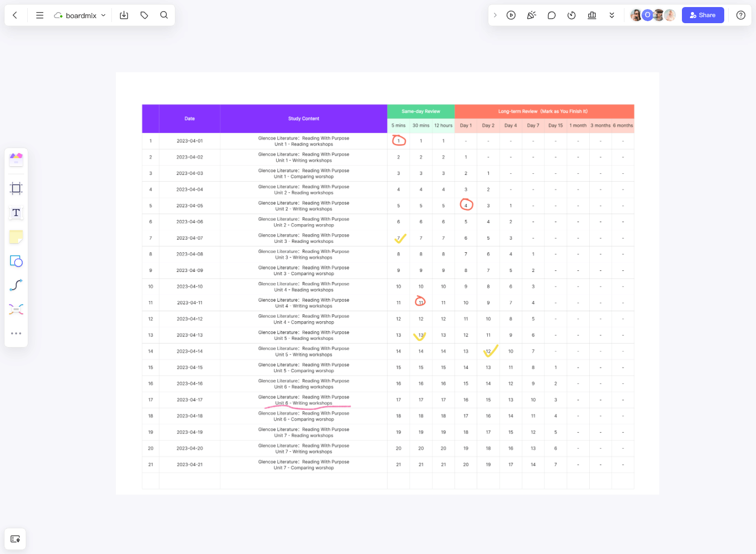Select the date cell 2023-04-21
Image resolution: width=756 pixels, height=554 pixels.
coord(190,465)
